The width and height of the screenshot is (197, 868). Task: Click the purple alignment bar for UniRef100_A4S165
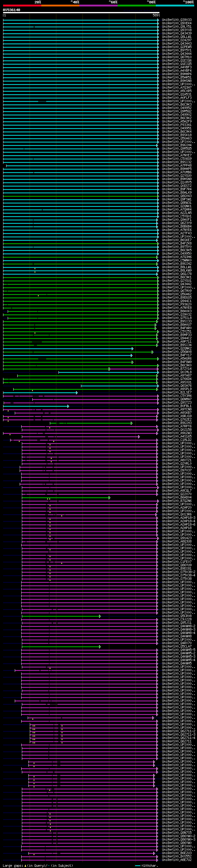81,437
